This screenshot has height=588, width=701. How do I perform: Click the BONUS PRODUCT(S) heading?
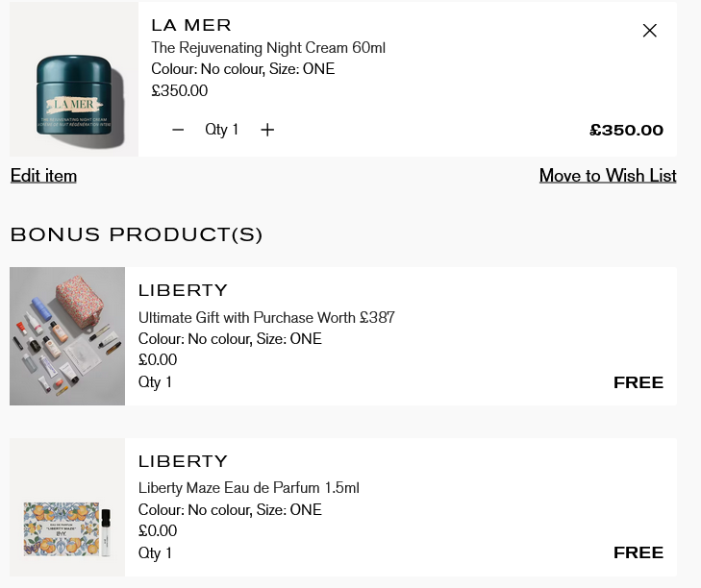(137, 234)
